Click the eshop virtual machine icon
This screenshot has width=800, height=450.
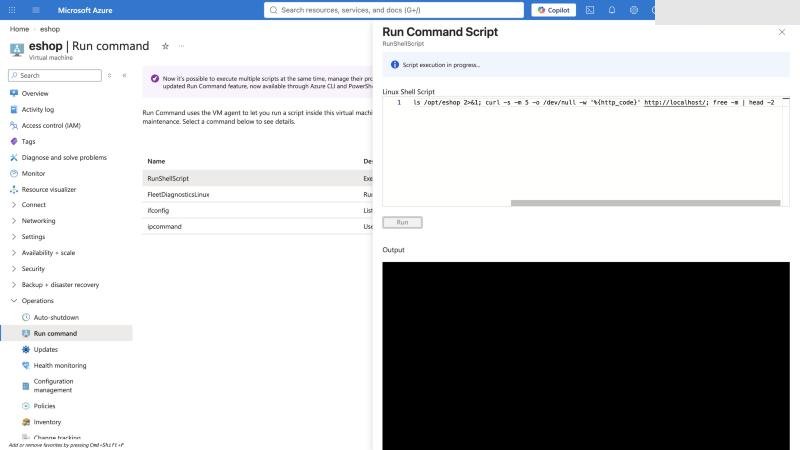tap(17, 49)
